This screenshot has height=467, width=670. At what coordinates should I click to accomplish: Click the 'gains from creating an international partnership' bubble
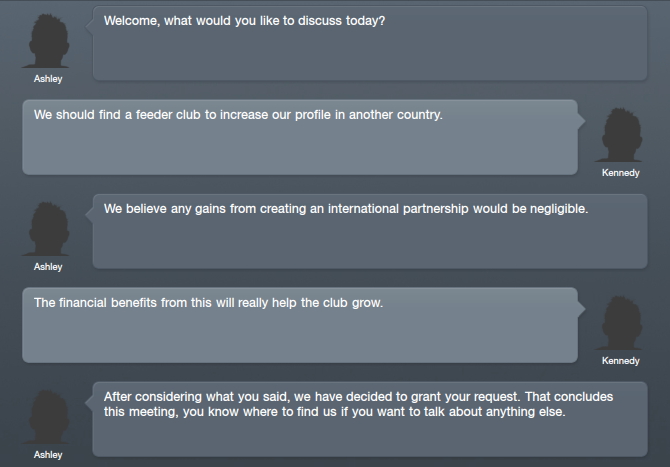click(370, 231)
